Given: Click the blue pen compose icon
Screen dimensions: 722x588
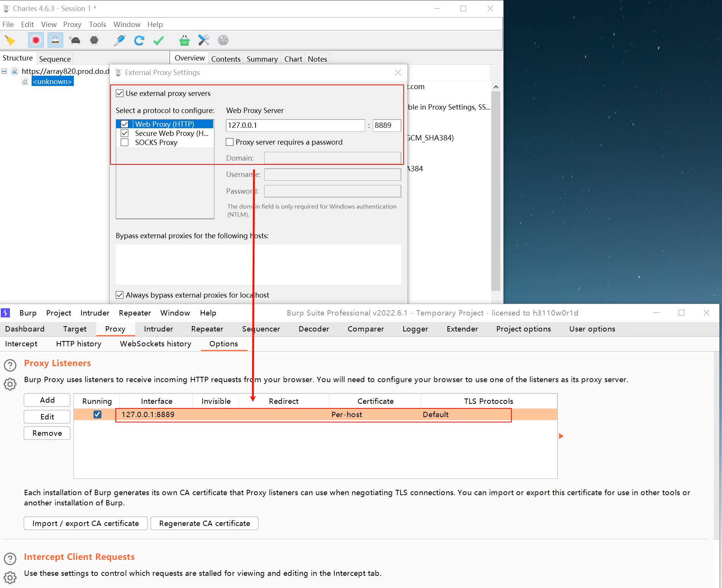Looking at the screenshot, I should pyautogui.click(x=120, y=40).
